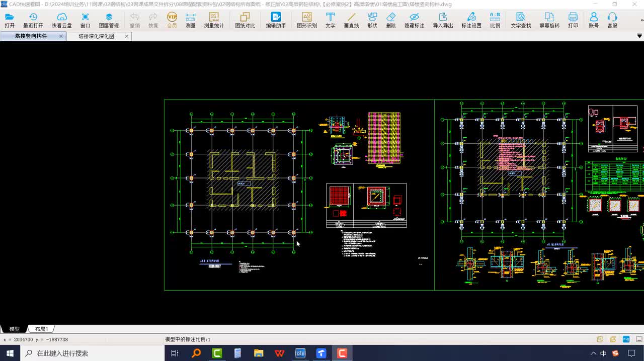Open the green Camtasia taskbar icon
644x361 pixels.
coord(217,353)
